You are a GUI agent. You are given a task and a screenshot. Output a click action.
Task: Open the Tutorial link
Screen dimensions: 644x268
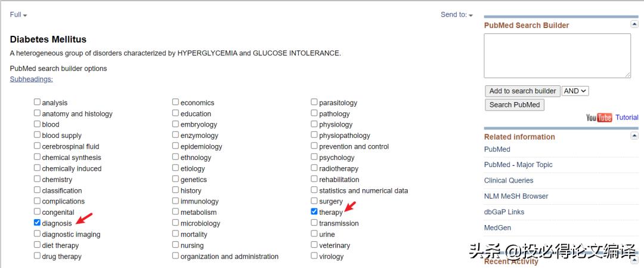coord(627,118)
